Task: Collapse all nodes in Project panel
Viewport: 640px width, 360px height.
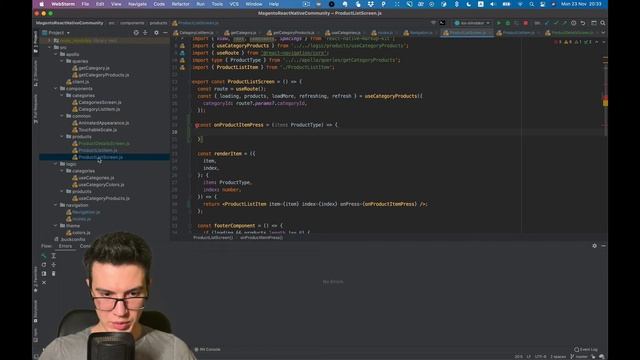Action: (145, 33)
